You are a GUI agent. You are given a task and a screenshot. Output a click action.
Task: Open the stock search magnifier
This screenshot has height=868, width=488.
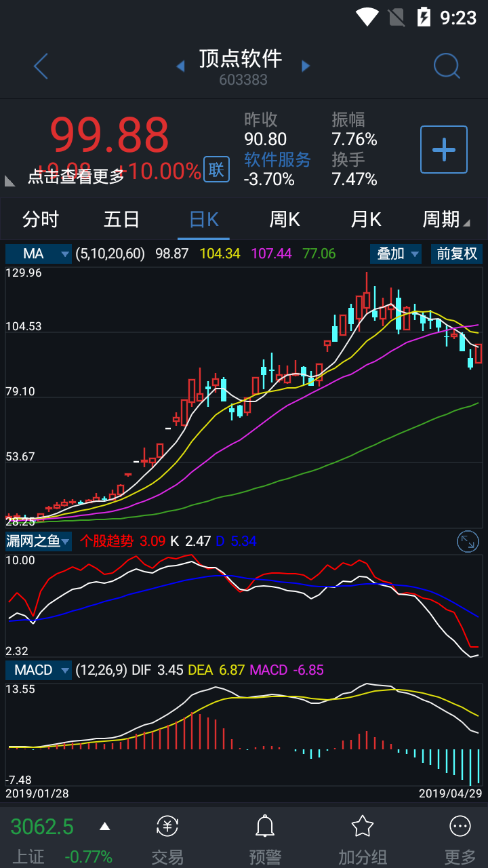coord(447,66)
